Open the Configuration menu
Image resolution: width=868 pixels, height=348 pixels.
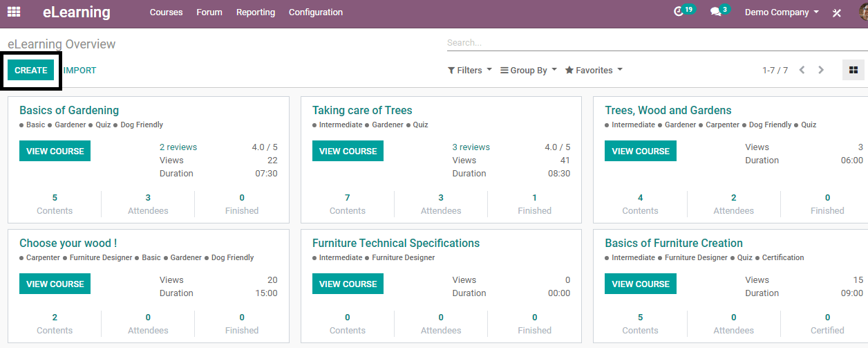point(316,12)
